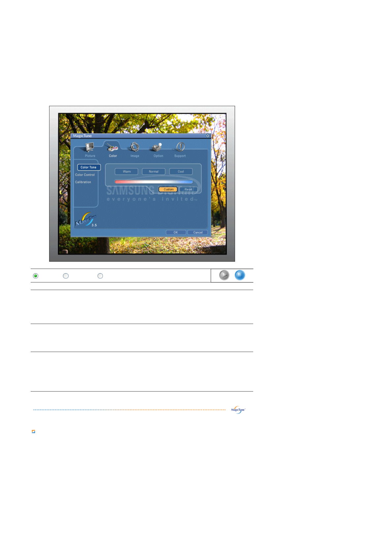This screenshot has width=392, height=555.
Task: Choose the Warm color tone button
Action: click(x=127, y=172)
